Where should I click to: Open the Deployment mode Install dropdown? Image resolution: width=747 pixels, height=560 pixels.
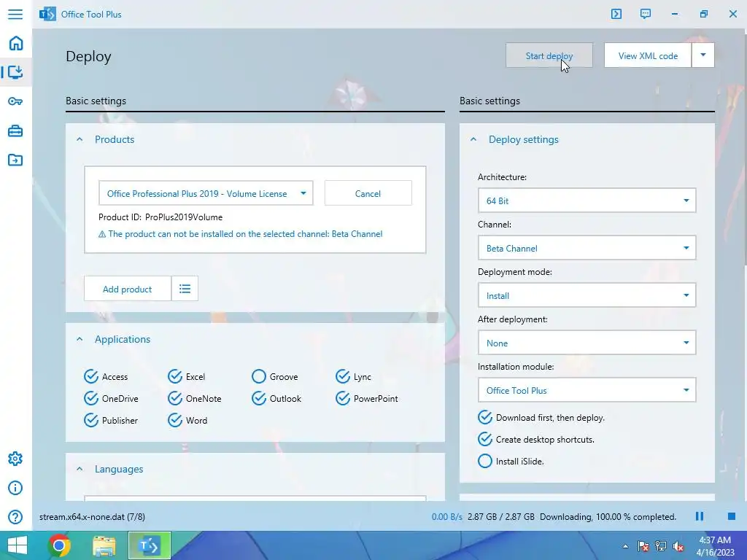(x=587, y=295)
